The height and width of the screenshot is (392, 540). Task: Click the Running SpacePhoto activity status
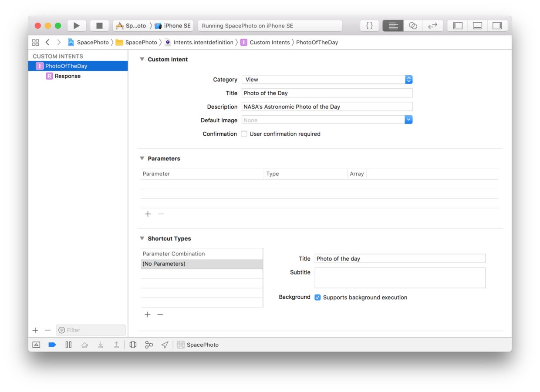(x=270, y=26)
